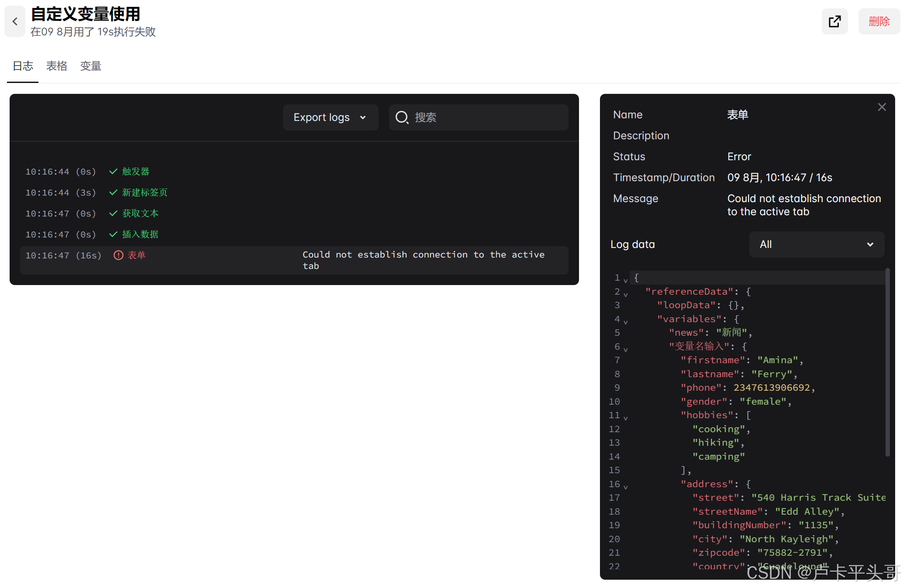Open the Export logs dropdown
Image resolution: width=903 pixels, height=588 pixels.
click(330, 117)
